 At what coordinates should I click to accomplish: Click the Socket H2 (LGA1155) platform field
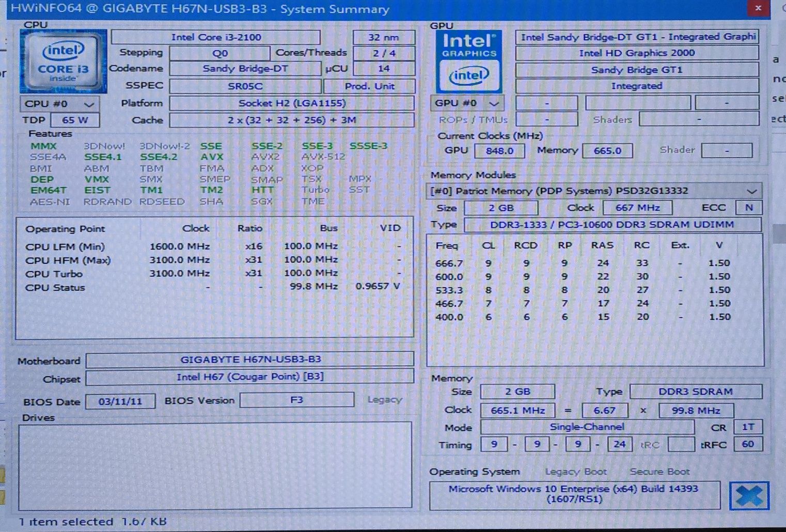coord(292,103)
